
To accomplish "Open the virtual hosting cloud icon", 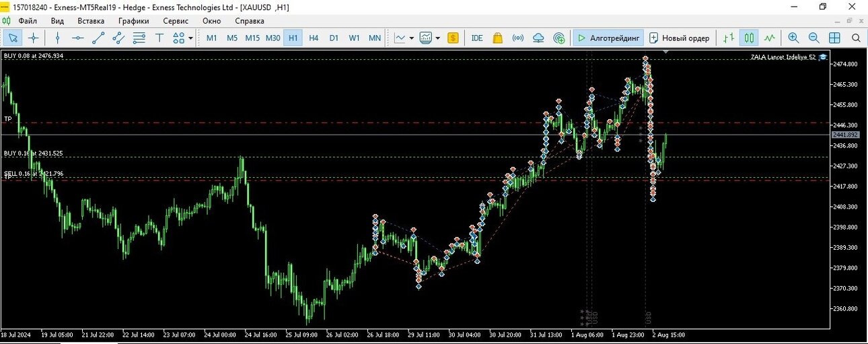I will pos(538,38).
